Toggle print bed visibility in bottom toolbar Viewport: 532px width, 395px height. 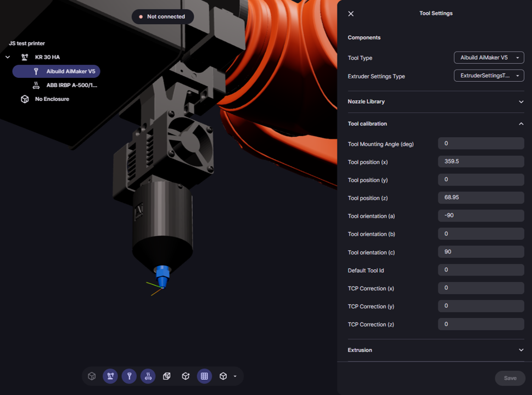tap(148, 376)
